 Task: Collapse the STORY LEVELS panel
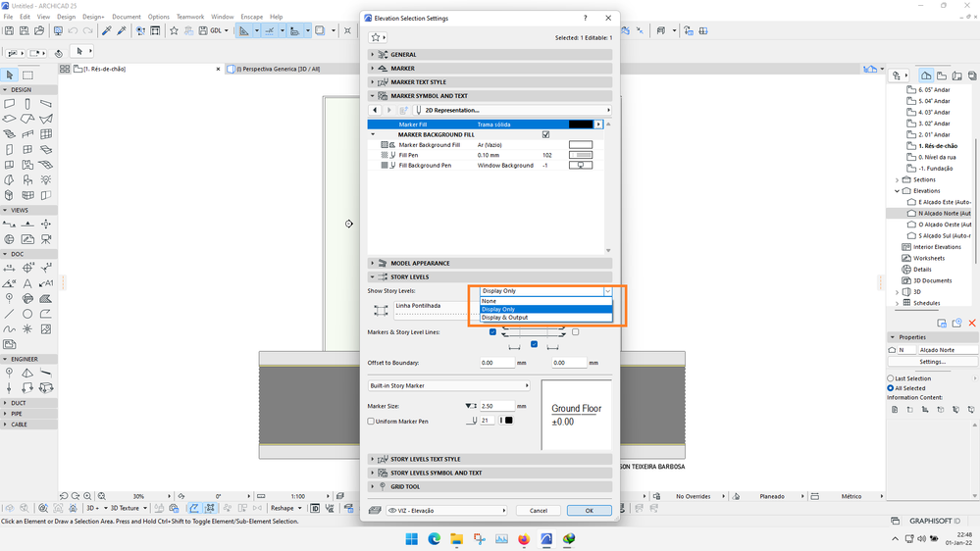[x=490, y=276]
